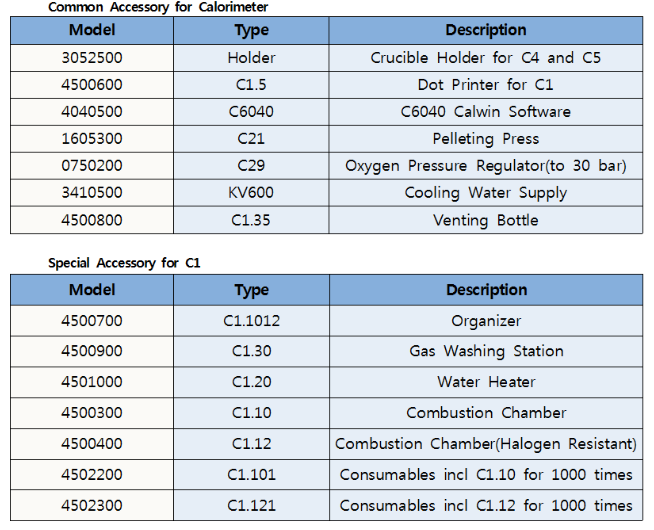654x530 pixels.
Task: Click the C6040 Calwin Software cell
Action: coord(486,111)
